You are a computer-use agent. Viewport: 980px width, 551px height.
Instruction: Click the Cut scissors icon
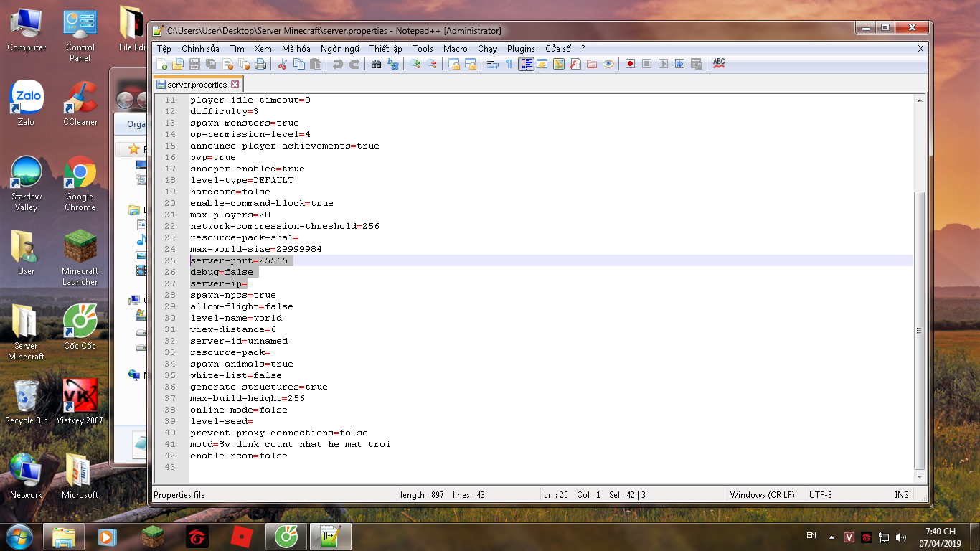(x=282, y=64)
